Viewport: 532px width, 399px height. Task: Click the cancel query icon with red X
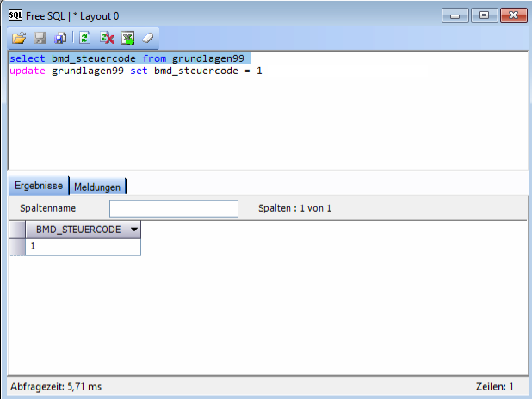pyautogui.click(x=107, y=38)
